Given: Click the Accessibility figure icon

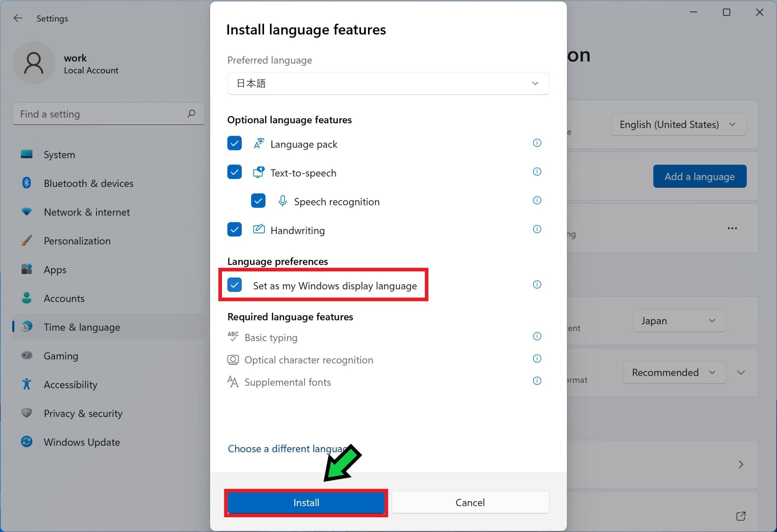Looking at the screenshot, I should click(27, 384).
